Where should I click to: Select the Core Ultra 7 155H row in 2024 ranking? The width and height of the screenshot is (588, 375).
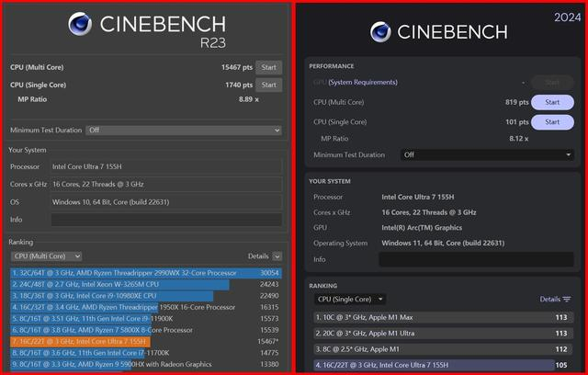(x=443, y=365)
